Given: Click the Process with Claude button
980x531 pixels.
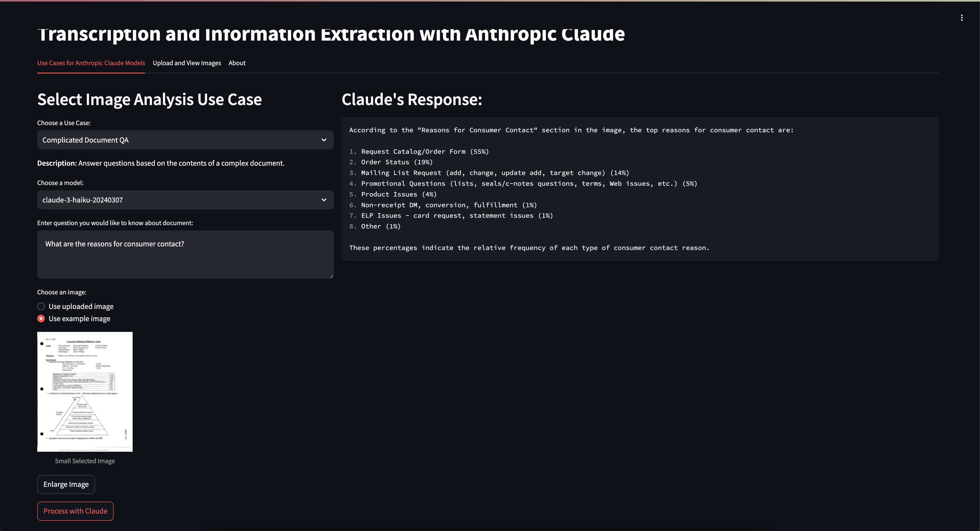Looking at the screenshot, I should tap(75, 511).
